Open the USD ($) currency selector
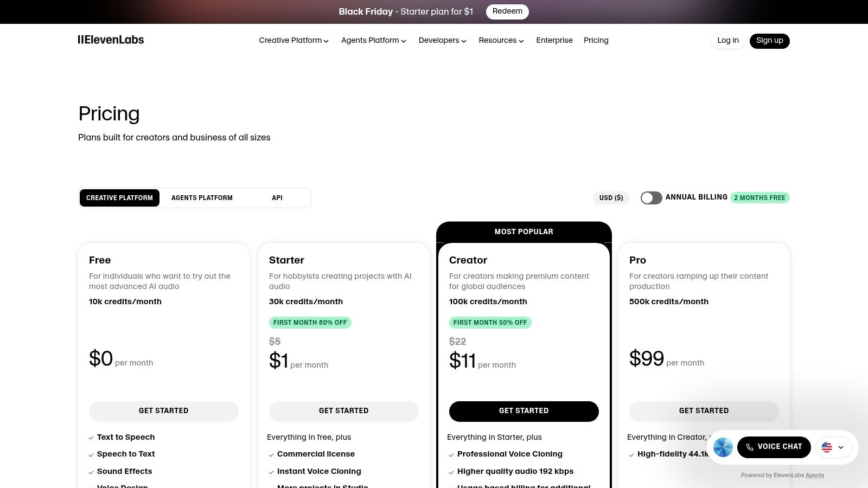Image resolution: width=868 pixels, height=488 pixels. click(x=611, y=197)
